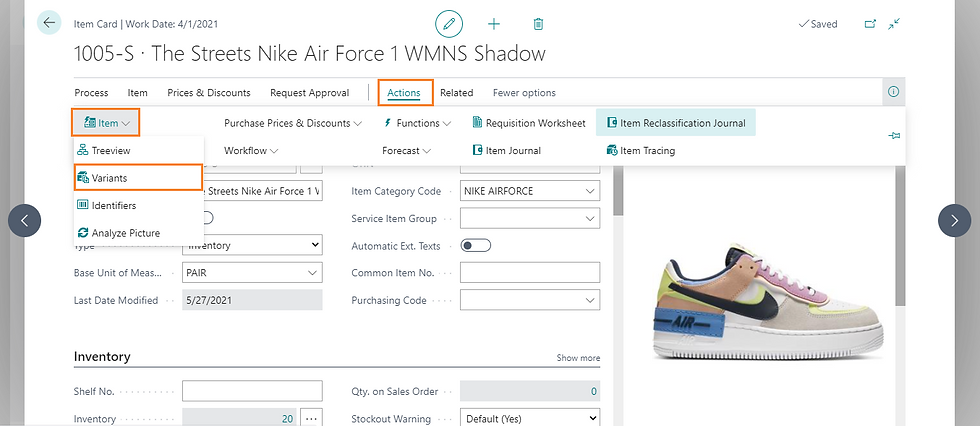The image size is (980, 426).
Task: Click the Inventory value 20
Action: 239,418
